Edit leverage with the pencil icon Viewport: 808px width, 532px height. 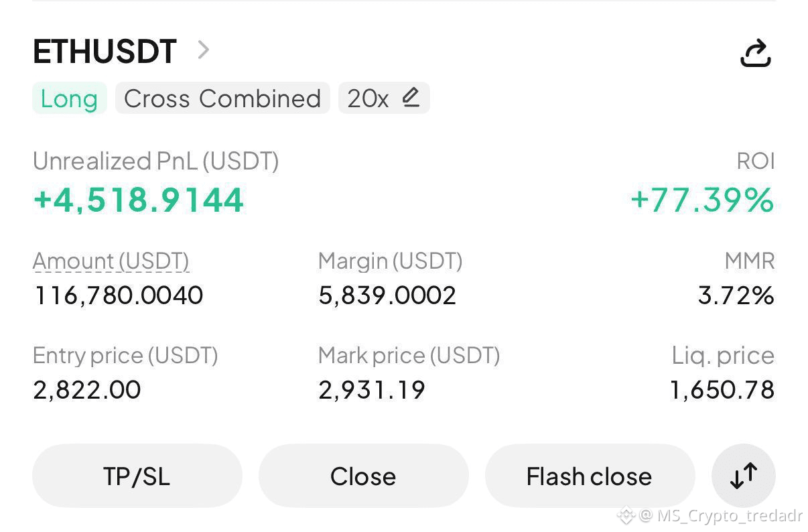[411, 98]
